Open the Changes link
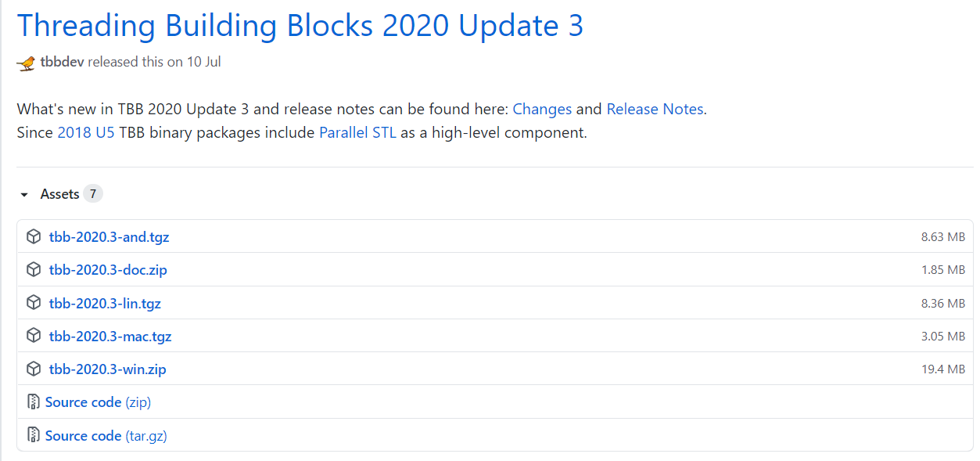Viewport: 980px width, 461px height. point(542,109)
